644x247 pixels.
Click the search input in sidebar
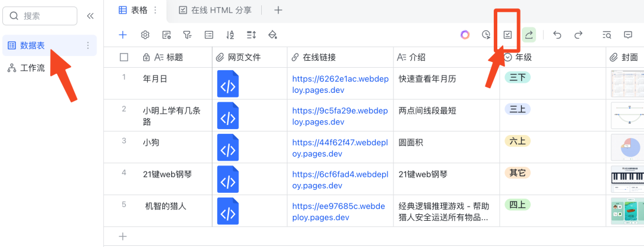click(40, 16)
